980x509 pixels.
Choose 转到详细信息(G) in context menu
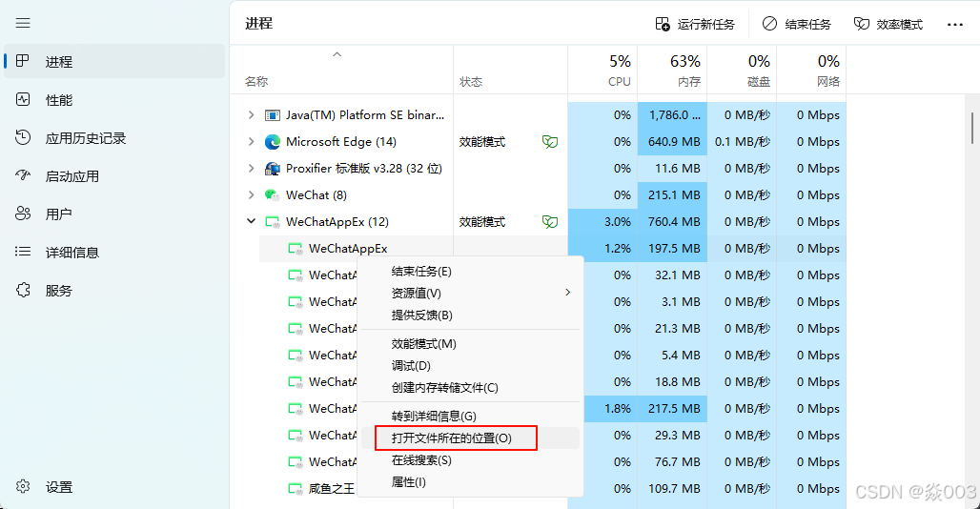coord(470,417)
